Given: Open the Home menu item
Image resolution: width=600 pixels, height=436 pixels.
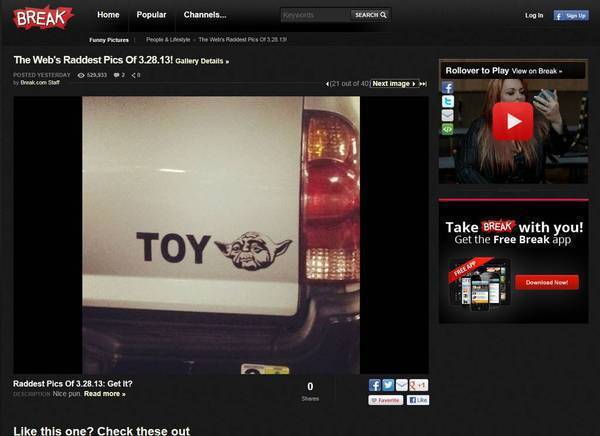Looking at the screenshot, I should click(108, 15).
